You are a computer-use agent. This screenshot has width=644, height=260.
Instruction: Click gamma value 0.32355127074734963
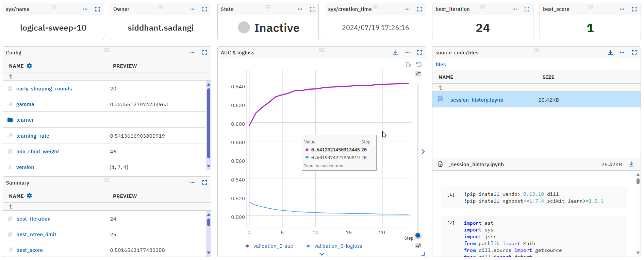139,104
